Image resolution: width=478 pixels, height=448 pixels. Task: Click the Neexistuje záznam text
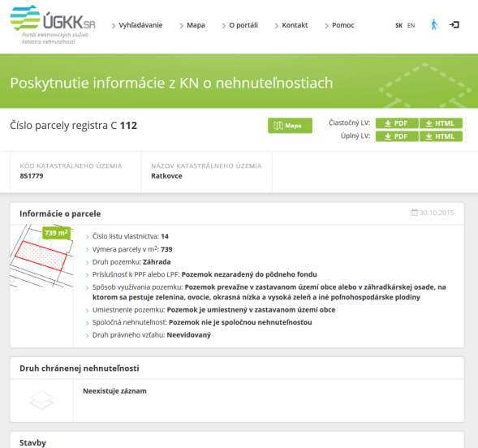[x=114, y=391]
